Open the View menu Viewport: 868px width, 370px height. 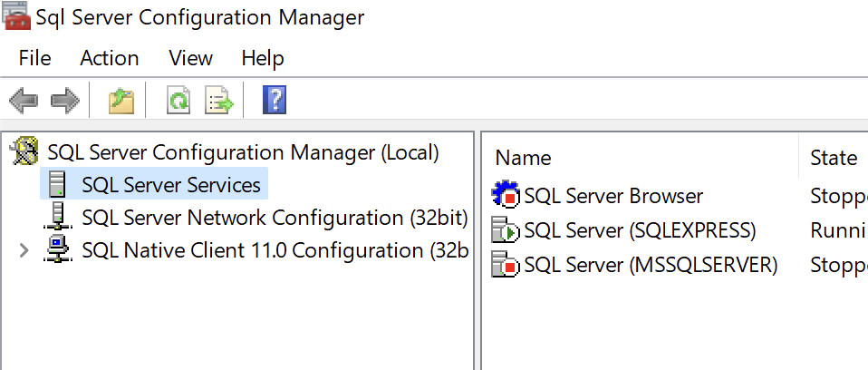[191, 58]
